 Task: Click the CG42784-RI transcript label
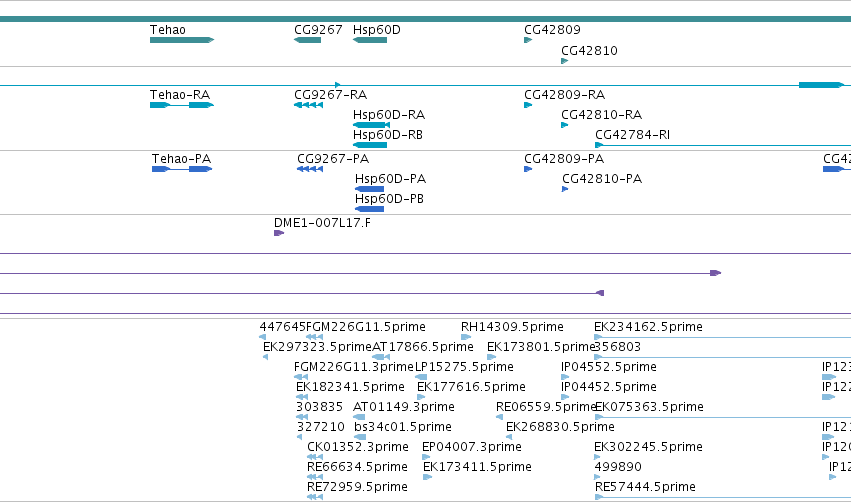click(632, 135)
